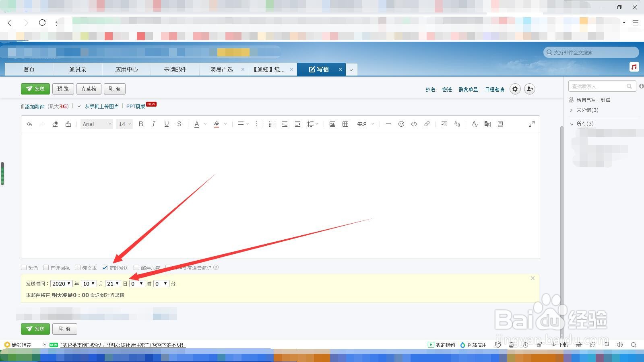Switch to the 未读邮件 tab
The height and width of the screenshot is (362, 644).
175,70
